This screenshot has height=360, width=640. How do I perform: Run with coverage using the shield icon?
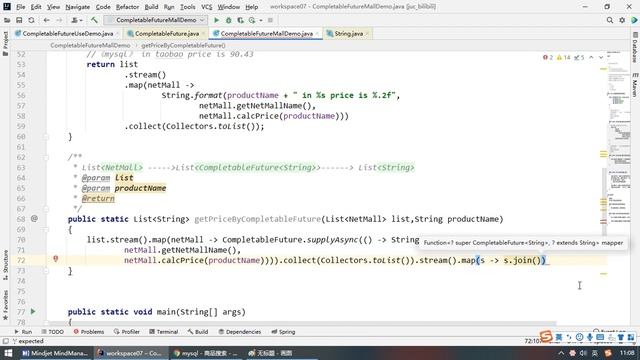[240, 20]
